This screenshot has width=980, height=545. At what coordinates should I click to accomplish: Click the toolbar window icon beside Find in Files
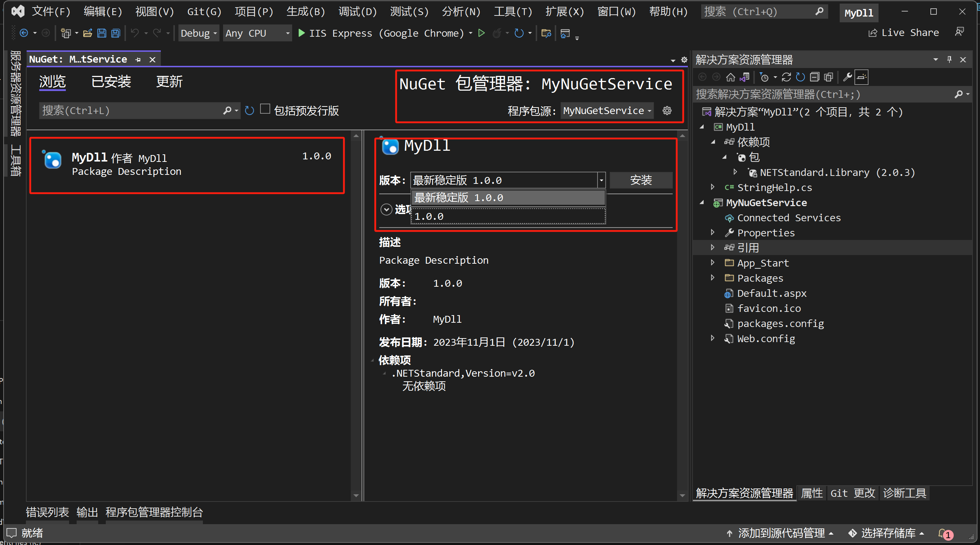tap(565, 33)
